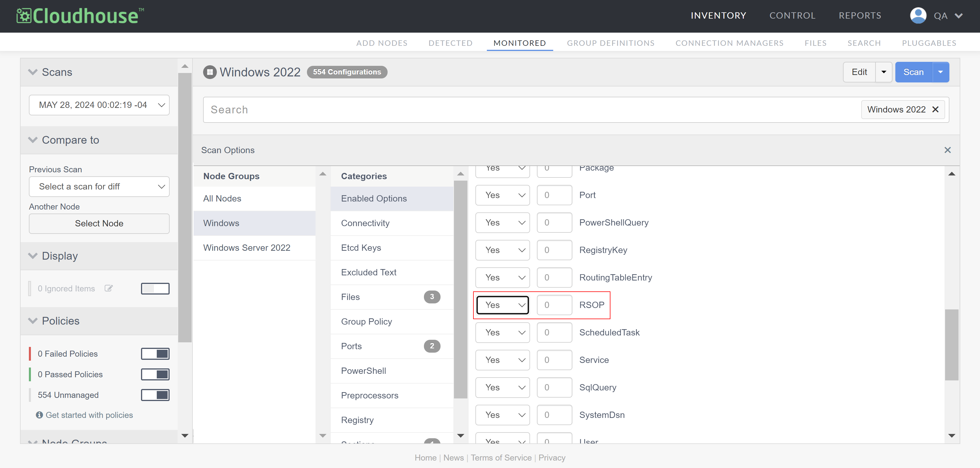Screen dimensions: 980x468
Task: Switch to the CONNECTION MANAGERS tab
Action: [x=729, y=43]
